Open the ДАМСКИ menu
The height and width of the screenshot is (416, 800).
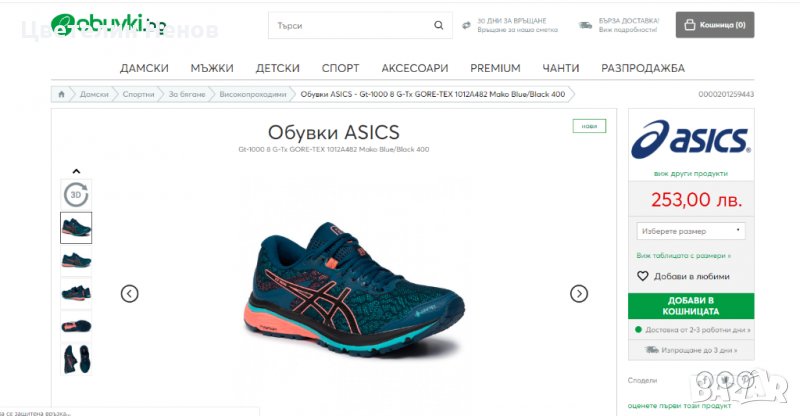tap(144, 68)
